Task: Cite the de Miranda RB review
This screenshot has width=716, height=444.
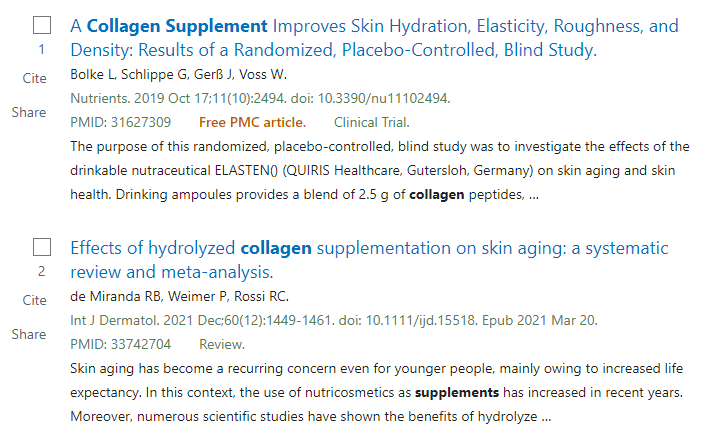Action: tap(35, 300)
